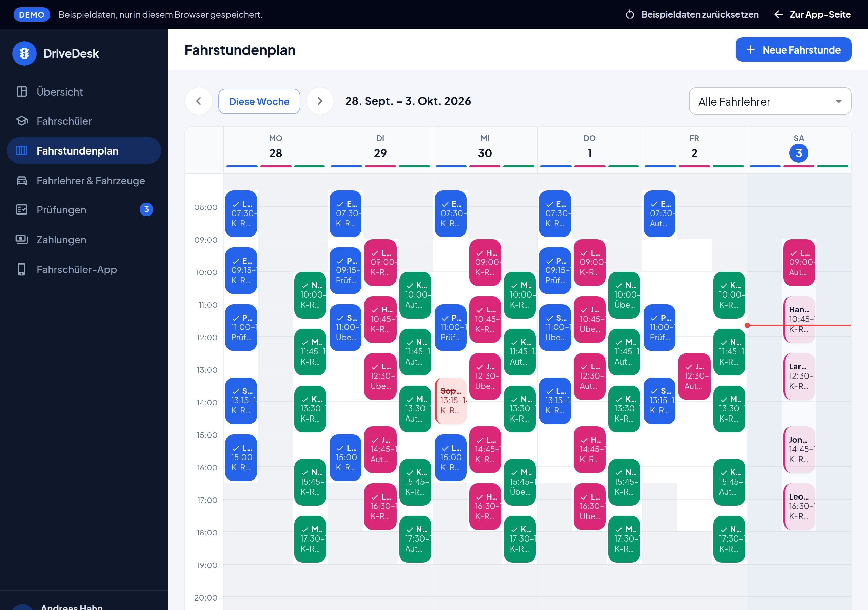Image resolution: width=868 pixels, height=610 pixels.
Task: Open Tuesday pink J... lesson at 14:45
Action: 380,450
